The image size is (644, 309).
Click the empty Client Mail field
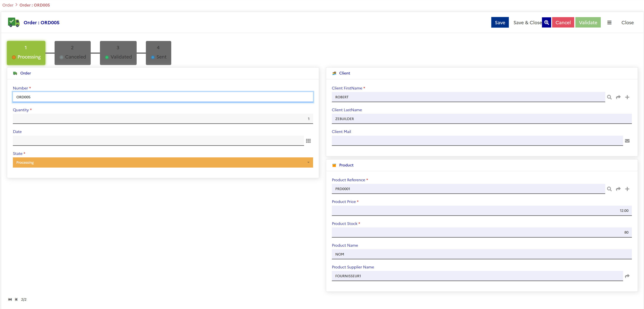point(477,141)
